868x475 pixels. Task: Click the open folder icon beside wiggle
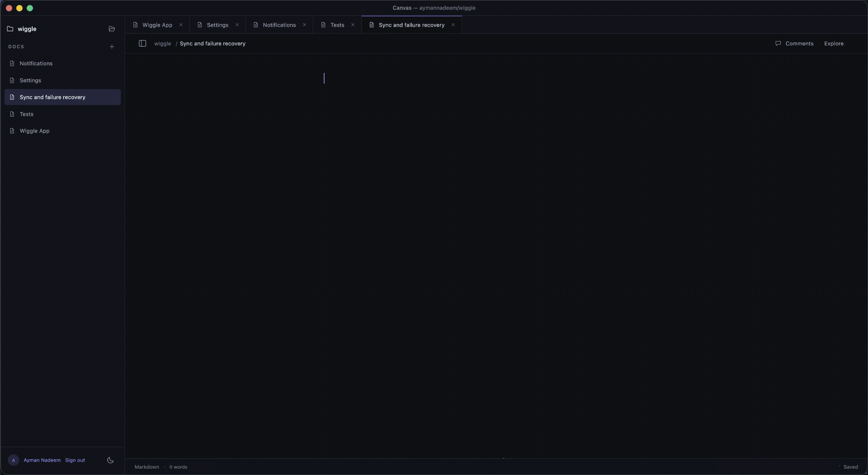(112, 29)
